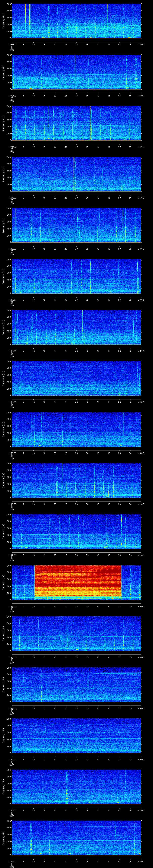The width and height of the screenshot is (153, 868).
Task: Click the spectrogram panel starting at 1:34:00
Action: point(77,174)
